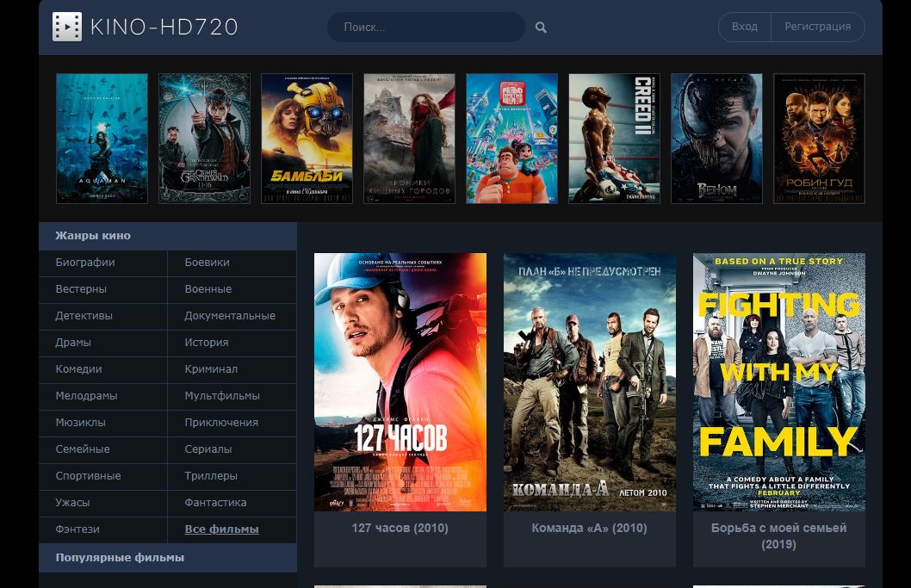
Task: Select the Вестерны genre
Action: pyautogui.click(x=81, y=289)
